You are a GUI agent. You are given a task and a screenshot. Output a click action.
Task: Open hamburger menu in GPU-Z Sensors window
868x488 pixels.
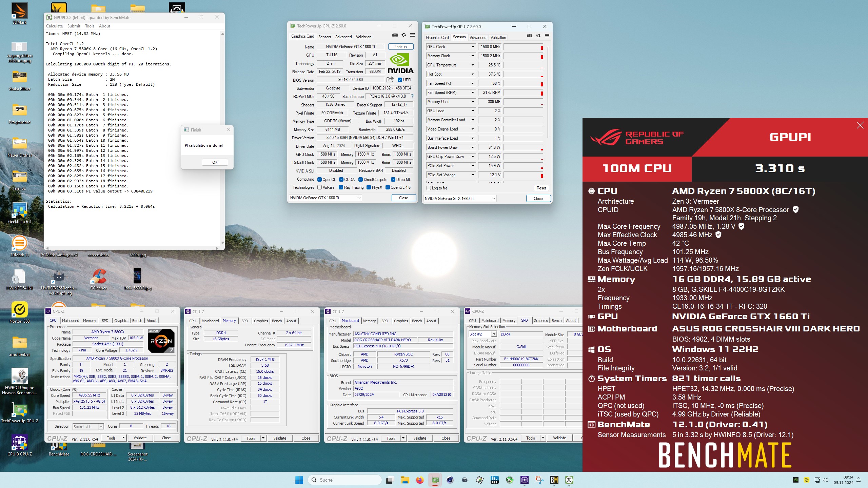tap(547, 36)
